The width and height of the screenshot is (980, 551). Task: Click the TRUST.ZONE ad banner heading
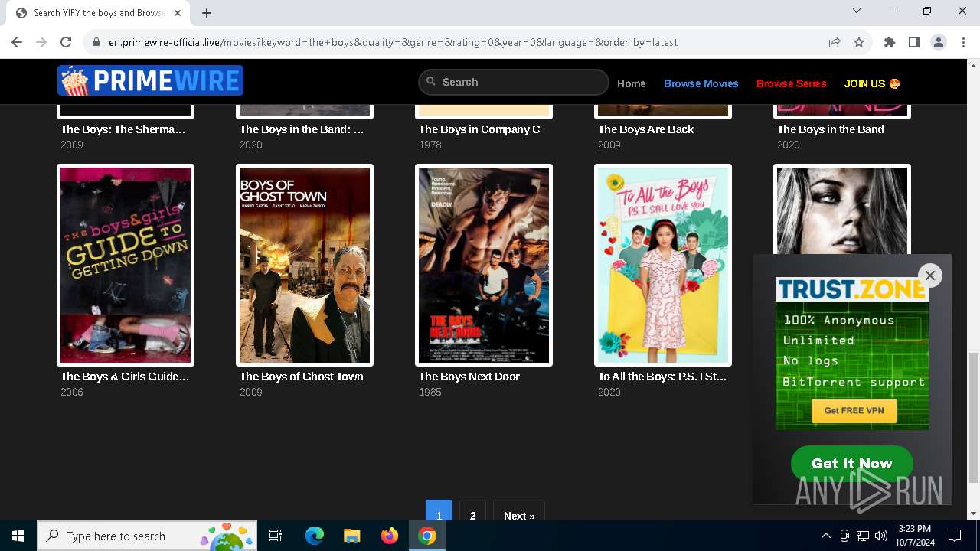[851, 289]
